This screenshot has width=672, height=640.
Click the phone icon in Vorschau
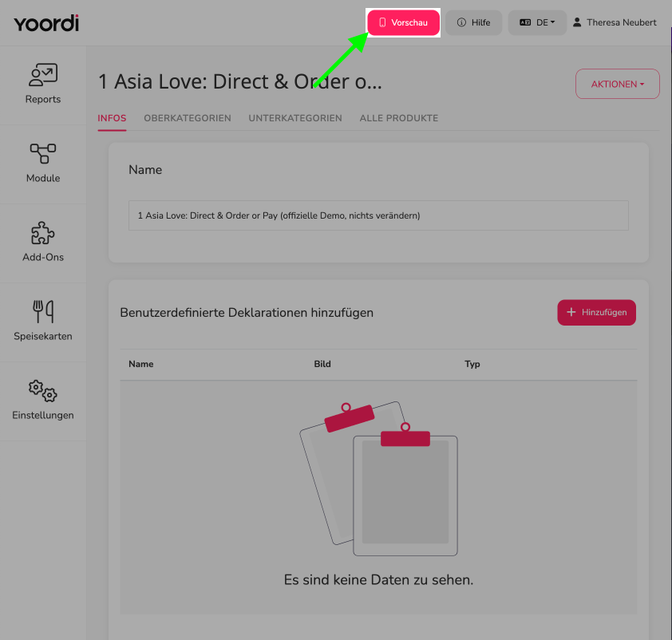[383, 22]
